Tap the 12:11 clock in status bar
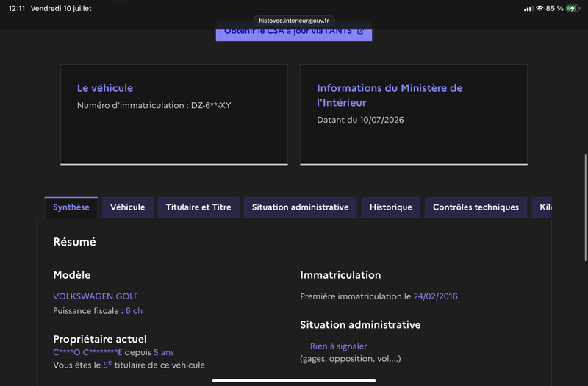This screenshot has height=386, width=588. click(x=17, y=8)
